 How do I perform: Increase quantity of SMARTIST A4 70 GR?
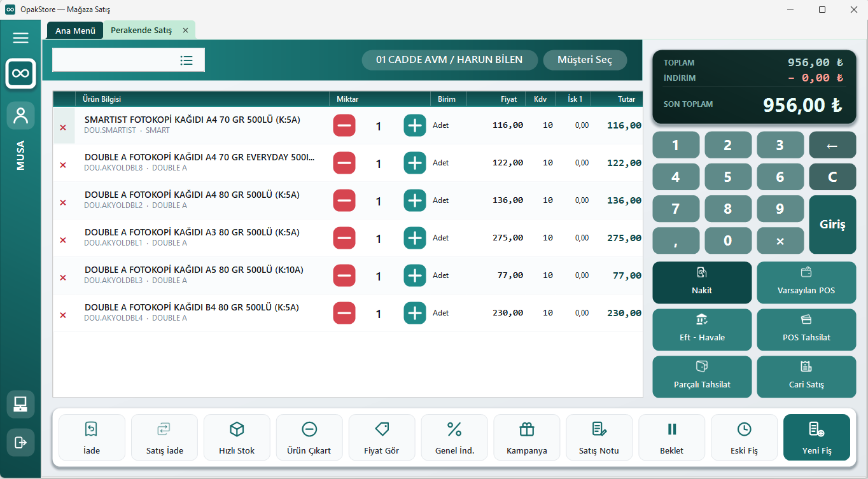pos(415,125)
